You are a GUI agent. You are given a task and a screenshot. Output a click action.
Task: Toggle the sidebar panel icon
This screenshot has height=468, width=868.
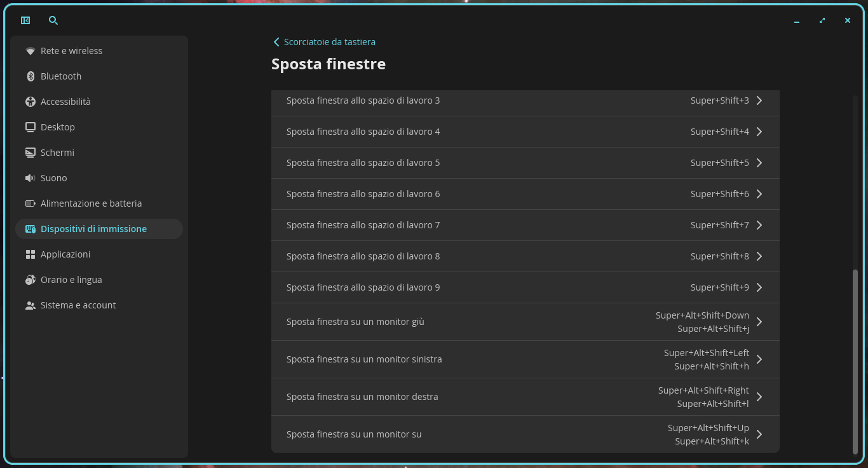(x=25, y=20)
